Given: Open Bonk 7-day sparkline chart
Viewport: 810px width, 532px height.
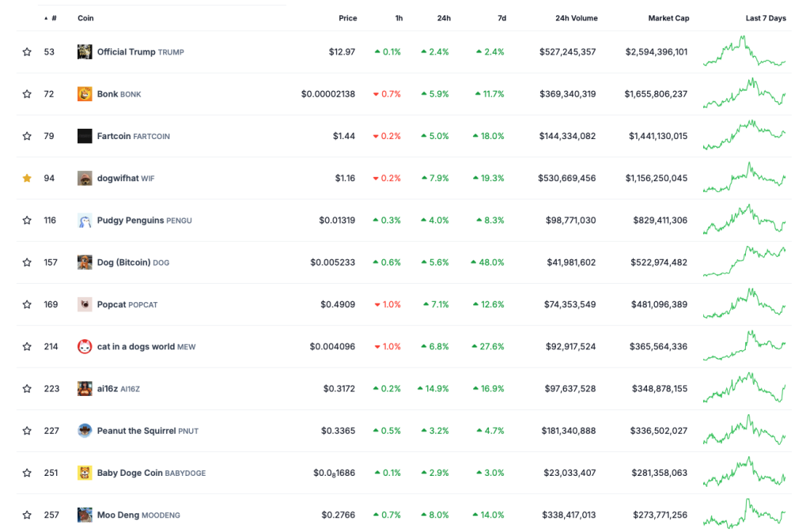Looking at the screenshot, I should pos(744,93).
